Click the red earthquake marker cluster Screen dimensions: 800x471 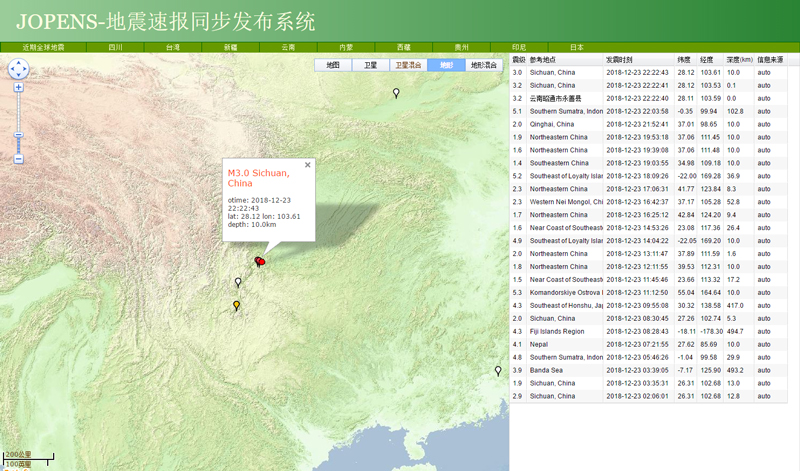tap(260, 262)
